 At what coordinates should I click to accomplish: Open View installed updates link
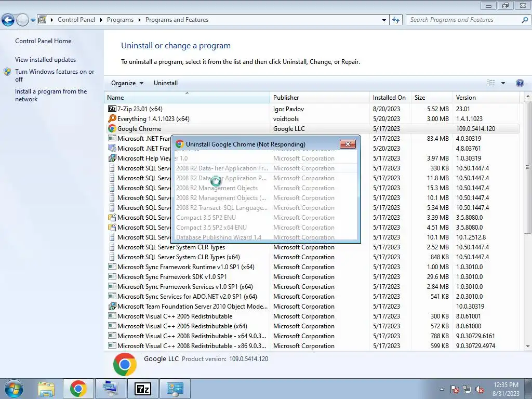pyautogui.click(x=46, y=60)
